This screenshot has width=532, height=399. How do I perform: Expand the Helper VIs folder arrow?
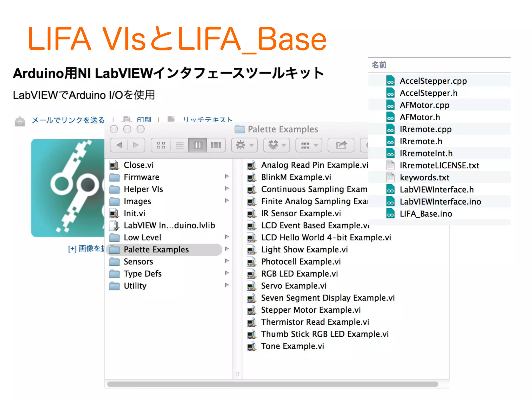click(x=227, y=188)
